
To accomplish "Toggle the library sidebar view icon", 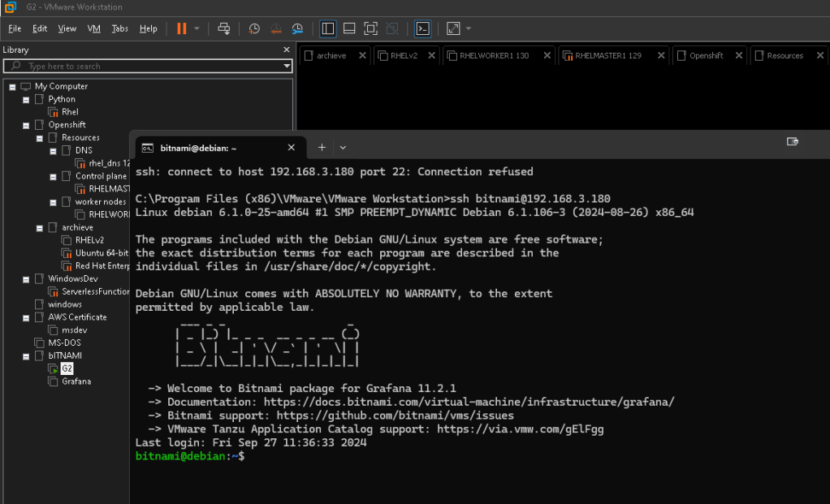I will point(327,28).
